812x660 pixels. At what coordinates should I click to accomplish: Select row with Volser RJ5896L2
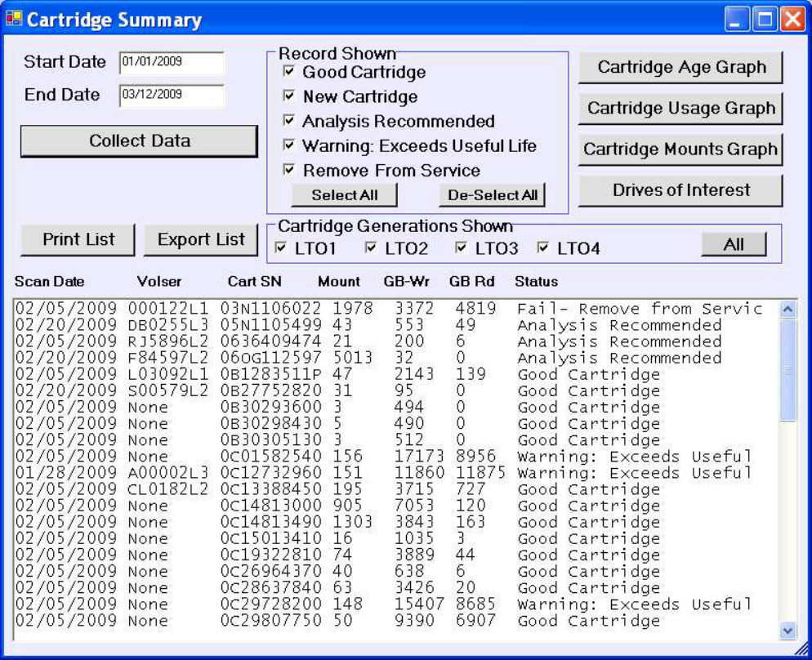pos(395,341)
